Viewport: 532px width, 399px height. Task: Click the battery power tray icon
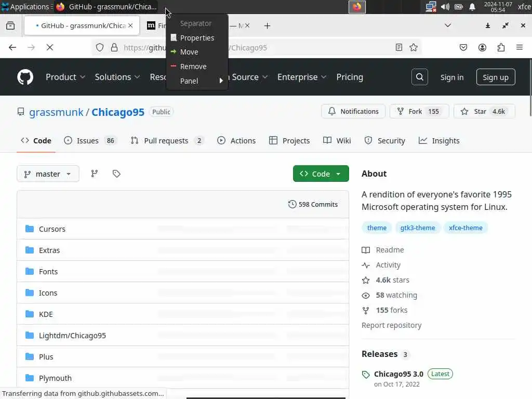point(459,7)
